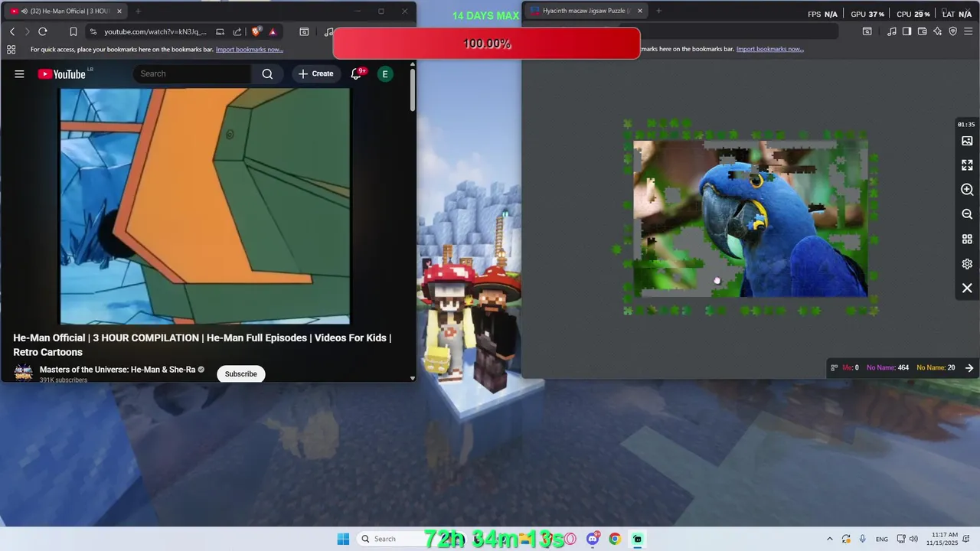Open the jigsaw puzzle settings gear

click(x=967, y=263)
